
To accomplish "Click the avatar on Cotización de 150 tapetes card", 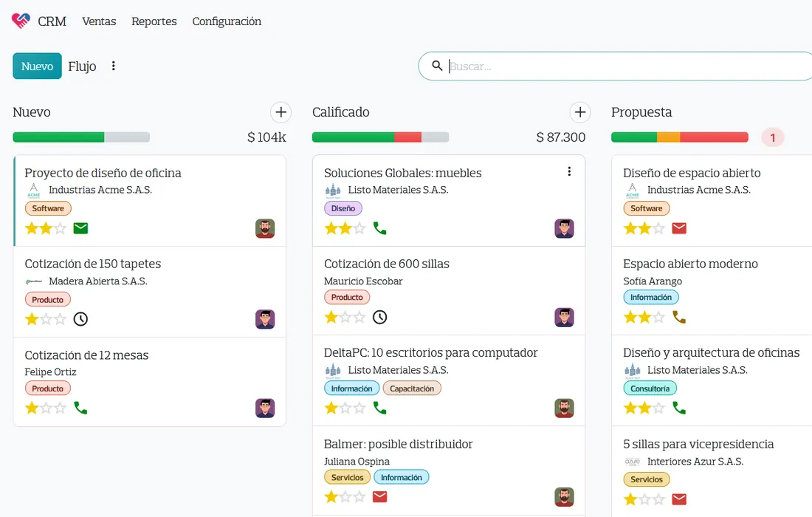I will (265, 319).
